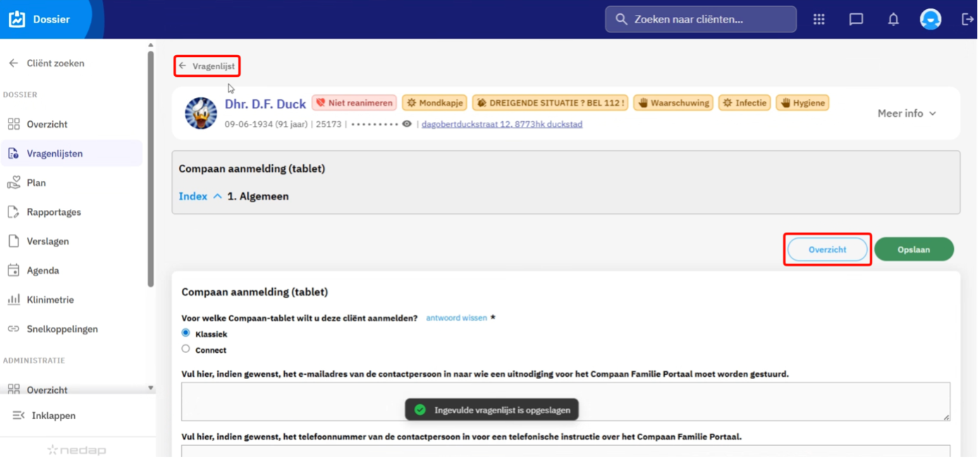Click the DREIGENDE SITUATIE BEL 112 badge

tap(550, 103)
